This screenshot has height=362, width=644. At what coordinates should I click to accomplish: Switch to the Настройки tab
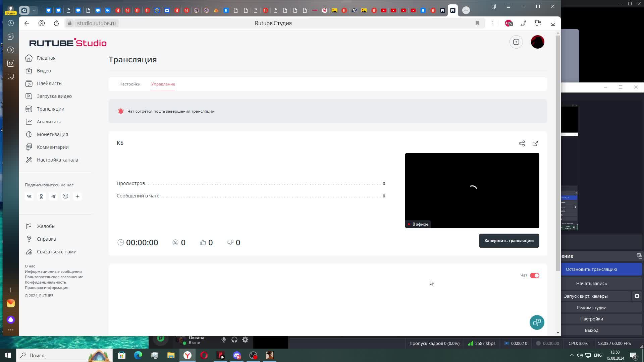click(130, 84)
